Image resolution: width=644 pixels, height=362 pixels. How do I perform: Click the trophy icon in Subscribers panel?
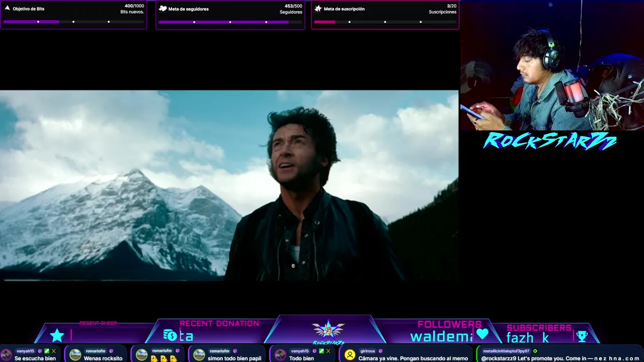coord(582,336)
